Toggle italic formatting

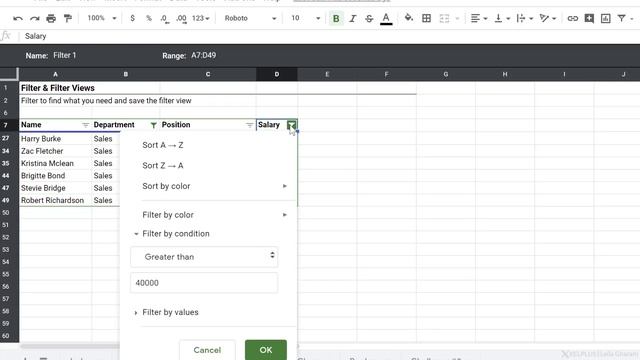pos(353,18)
